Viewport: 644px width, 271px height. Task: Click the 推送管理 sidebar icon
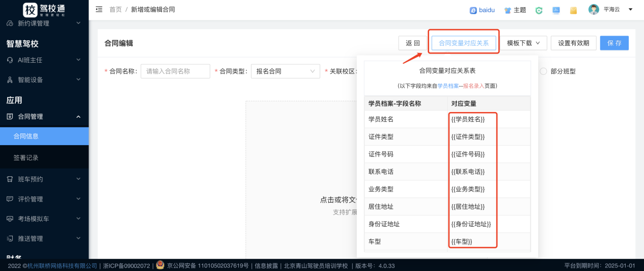[10, 239]
